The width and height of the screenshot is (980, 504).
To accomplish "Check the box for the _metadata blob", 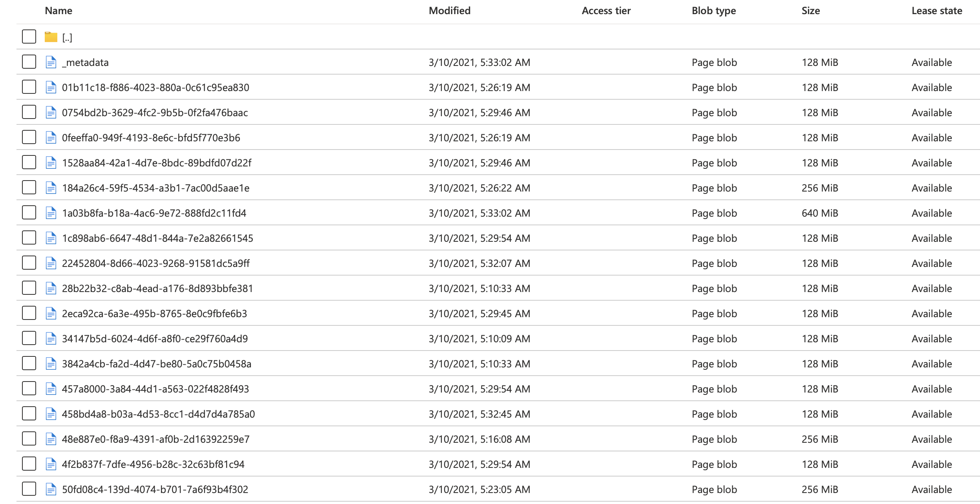I will click(x=29, y=62).
